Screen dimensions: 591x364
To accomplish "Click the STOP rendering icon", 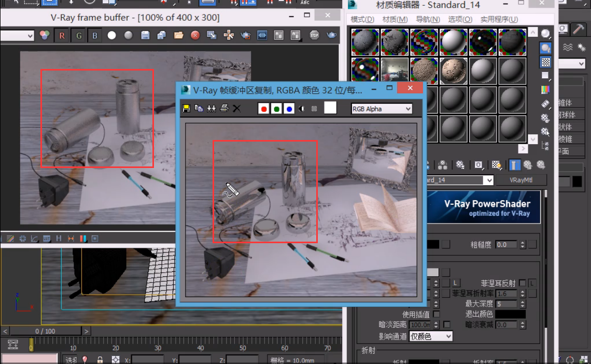I will click(314, 35).
